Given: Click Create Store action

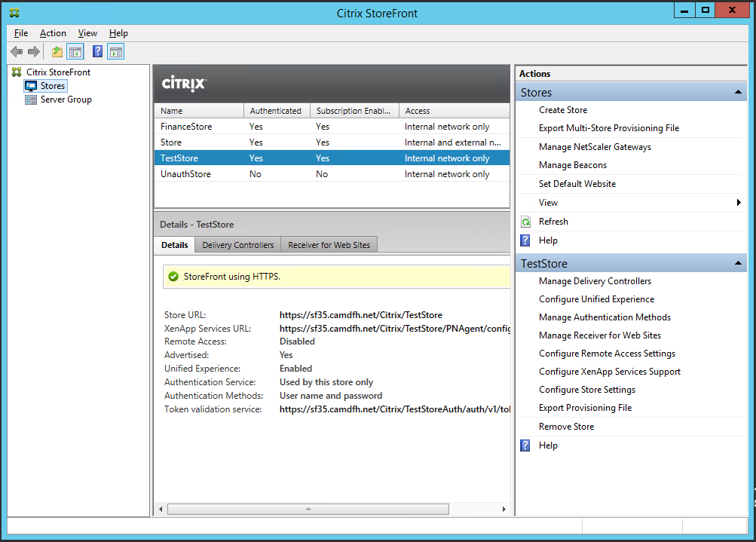Looking at the screenshot, I should [562, 110].
